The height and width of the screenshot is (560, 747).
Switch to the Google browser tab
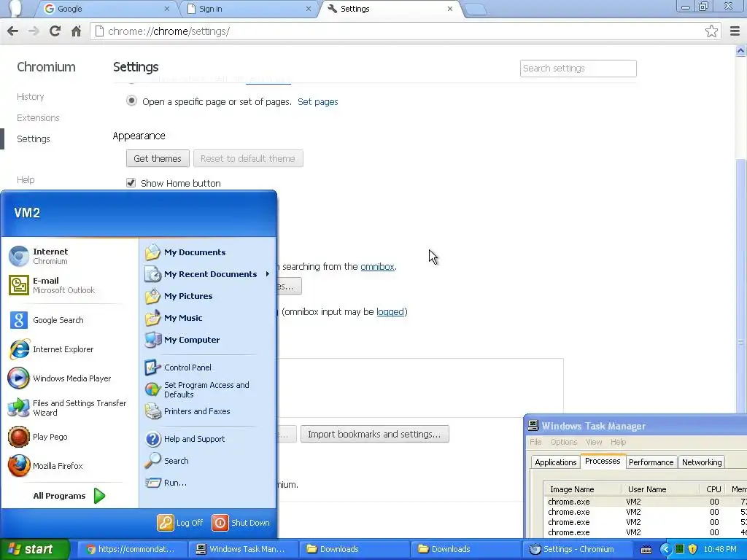point(107,9)
